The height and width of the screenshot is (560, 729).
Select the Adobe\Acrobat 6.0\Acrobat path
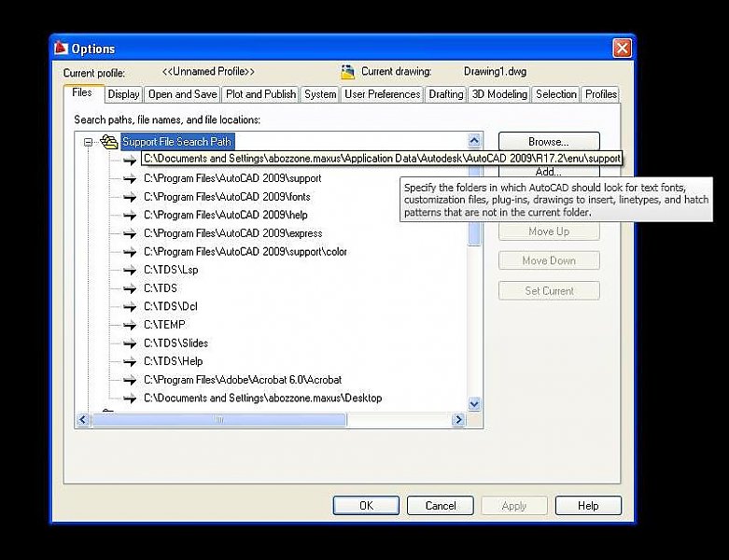click(x=243, y=380)
